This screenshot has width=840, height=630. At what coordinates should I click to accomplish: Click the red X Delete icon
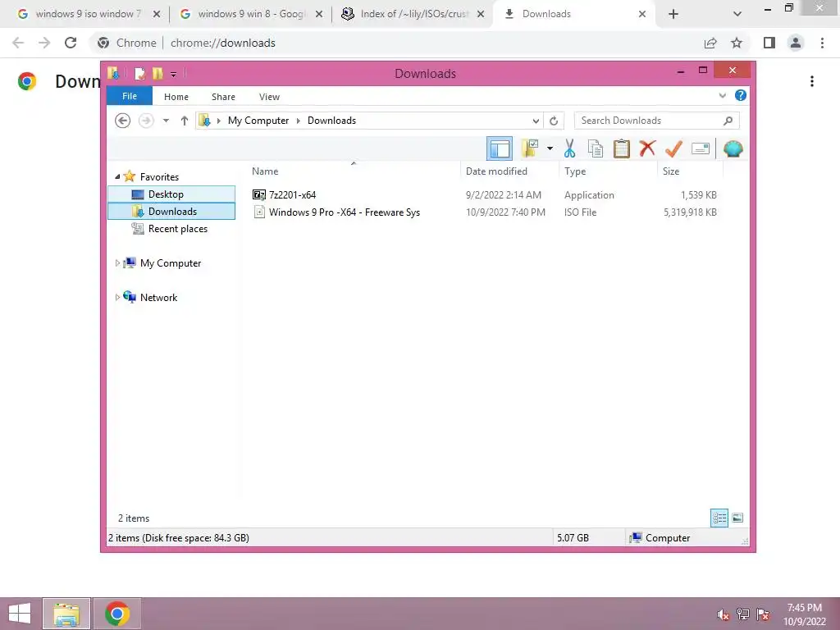(647, 148)
